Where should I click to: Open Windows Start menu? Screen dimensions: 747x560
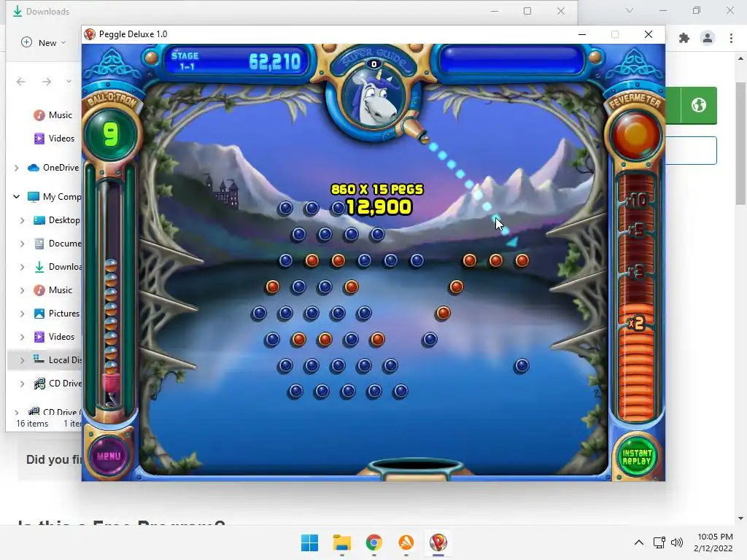(309, 542)
